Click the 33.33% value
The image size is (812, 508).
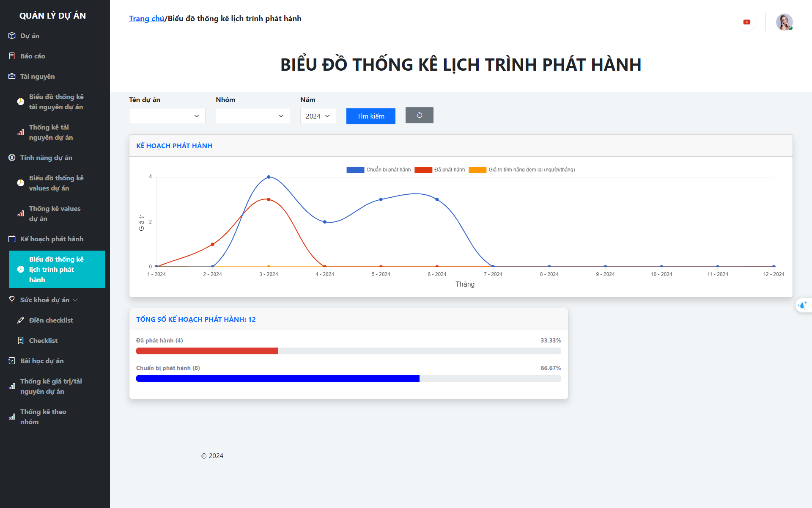click(551, 340)
